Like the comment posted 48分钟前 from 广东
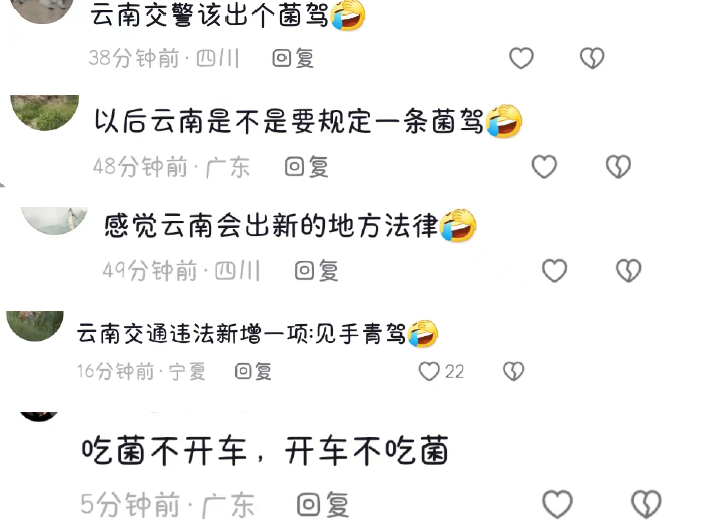The image size is (702, 525). (544, 166)
